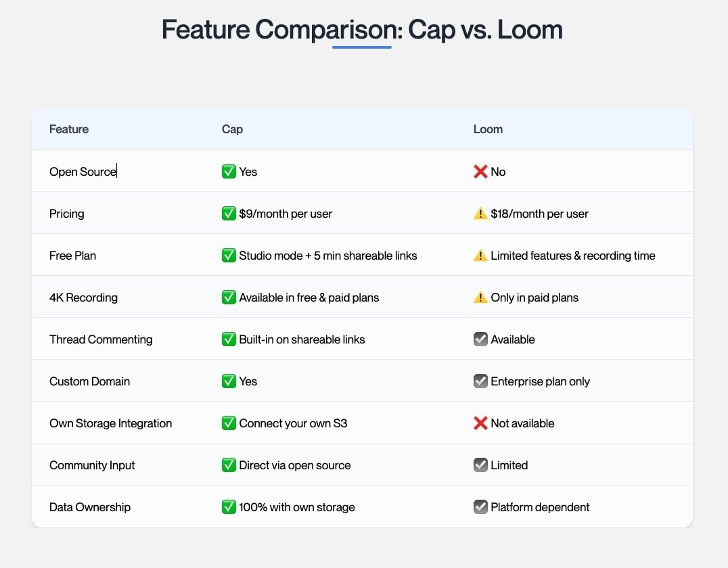Click the red cross beside Not available
728x568 pixels.
click(480, 423)
